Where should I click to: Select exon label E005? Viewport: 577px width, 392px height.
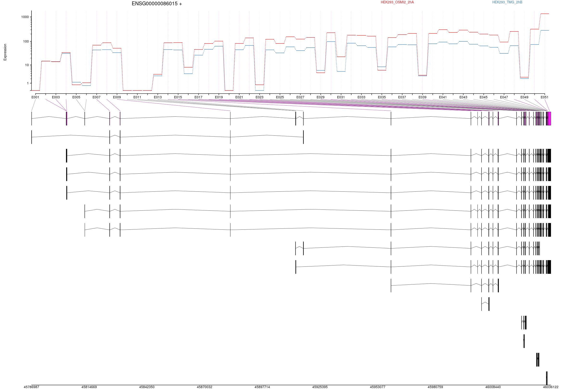coord(76,97)
